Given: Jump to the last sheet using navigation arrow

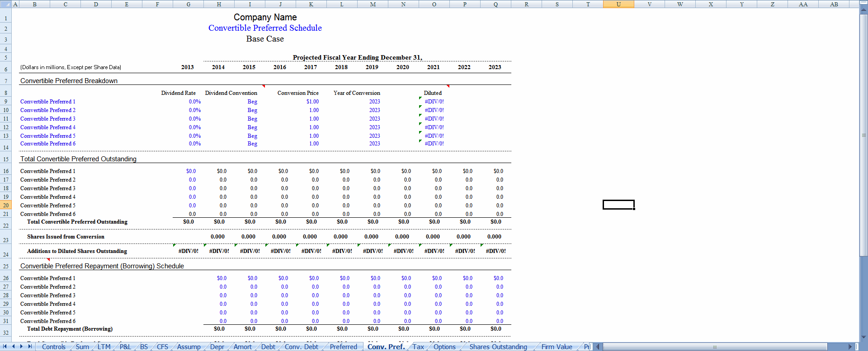Looking at the screenshot, I should (x=30, y=346).
